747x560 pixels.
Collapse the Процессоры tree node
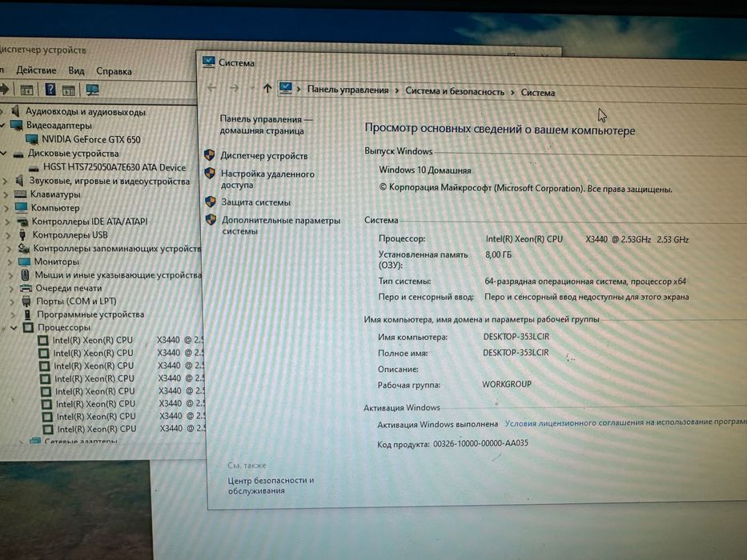point(14,328)
